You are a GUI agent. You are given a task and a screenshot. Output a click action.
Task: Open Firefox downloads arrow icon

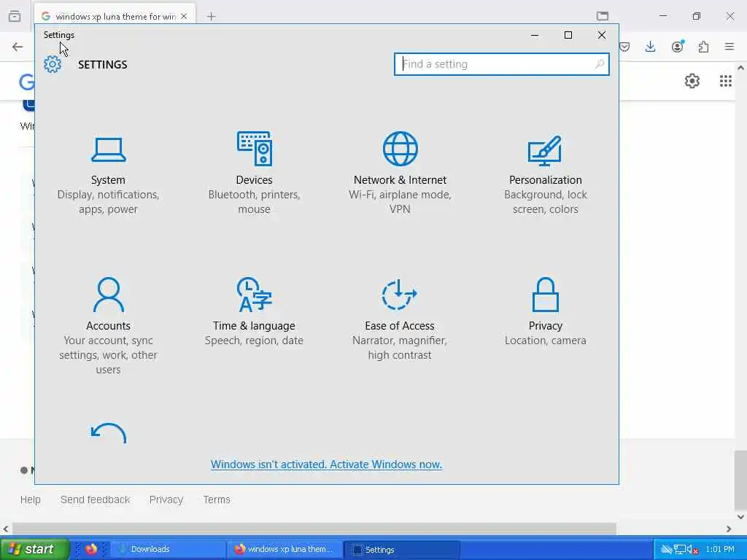pos(650,47)
